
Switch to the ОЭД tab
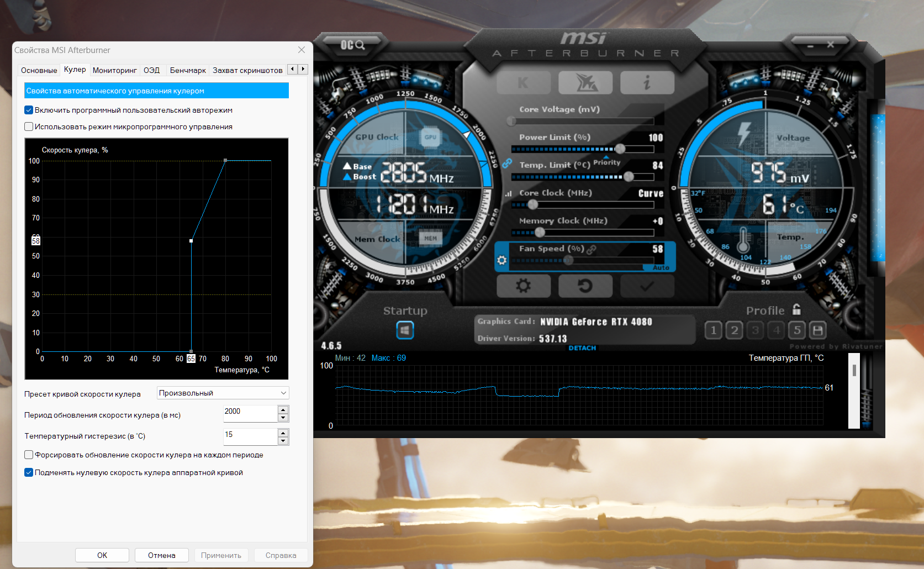pos(152,70)
